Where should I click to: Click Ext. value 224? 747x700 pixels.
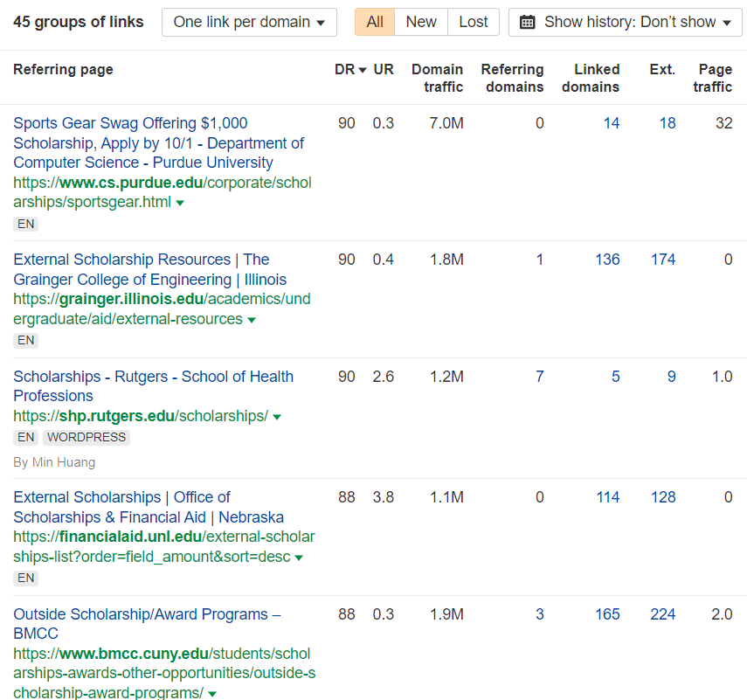pos(662,614)
